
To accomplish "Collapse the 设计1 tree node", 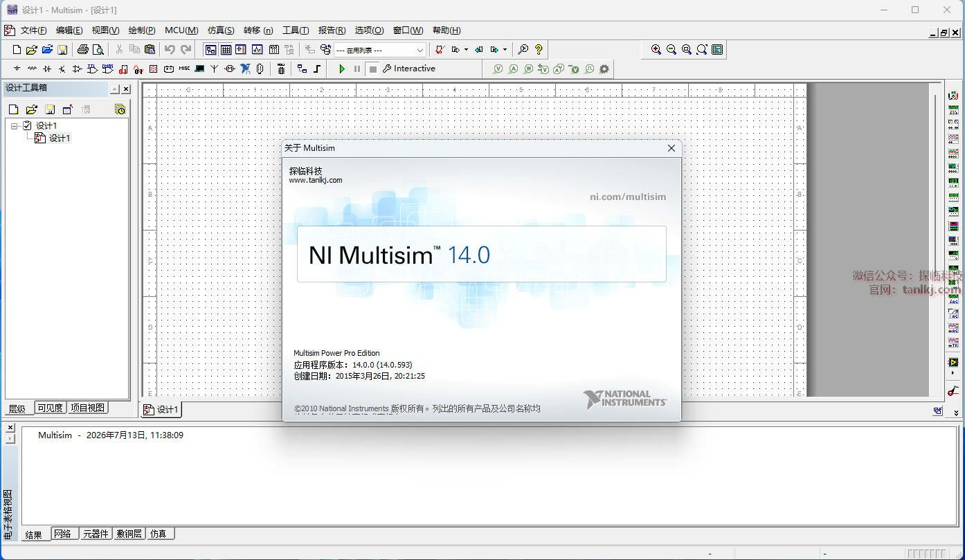I will click(x=15, y=126).
